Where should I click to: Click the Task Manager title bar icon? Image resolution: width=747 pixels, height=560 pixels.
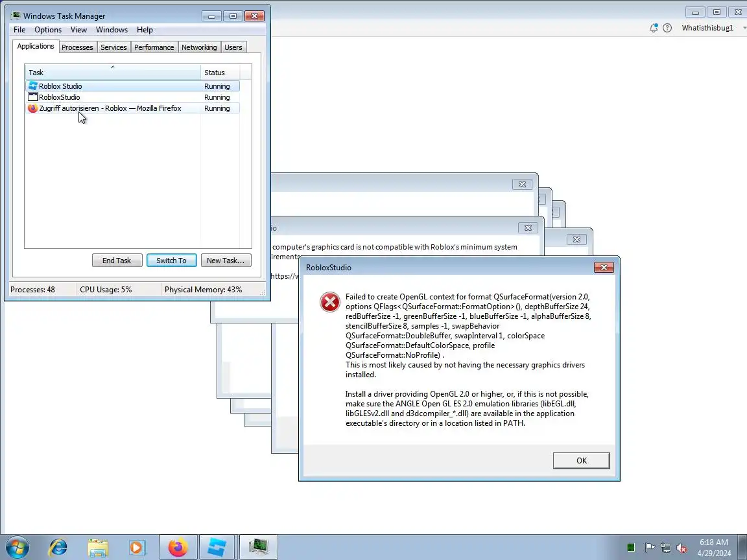pyautogui.click(x=16, y=16)
